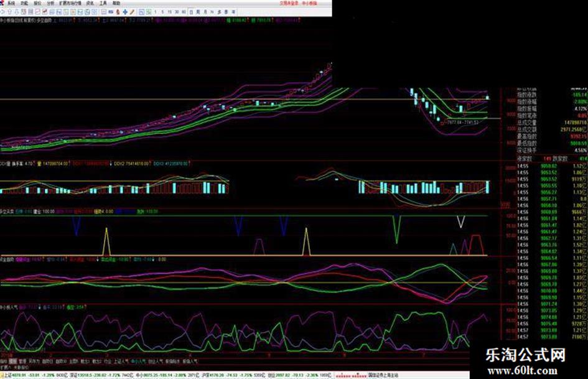Switch to daily 日 period
588x379 pixels.
[191, 12]
